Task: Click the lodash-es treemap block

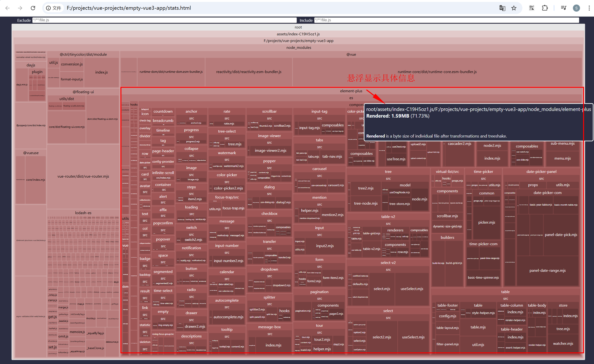Action: click(x=83, y=213)
